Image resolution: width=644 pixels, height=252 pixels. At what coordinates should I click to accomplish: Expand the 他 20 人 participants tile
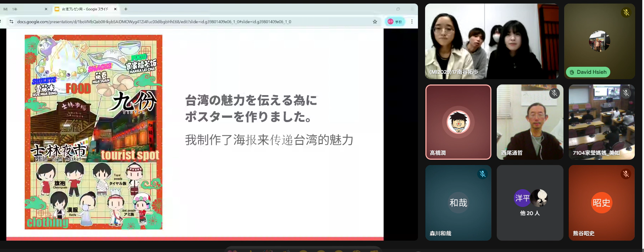(x=530, y=203)
